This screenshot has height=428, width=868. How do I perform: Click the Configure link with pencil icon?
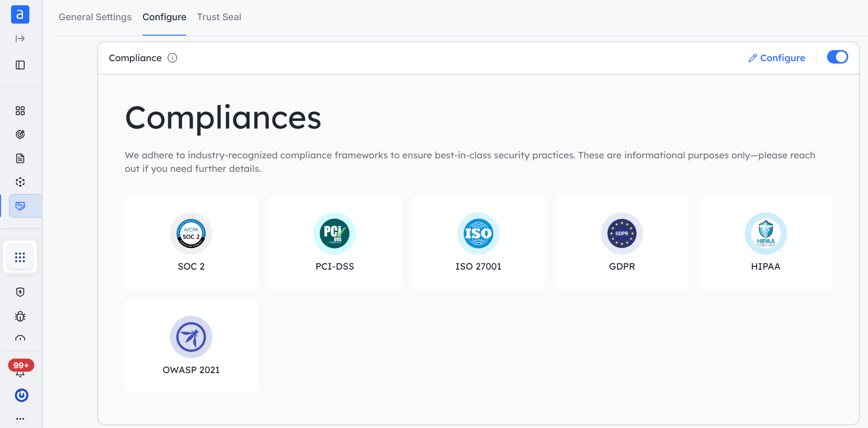click(777, 58)
